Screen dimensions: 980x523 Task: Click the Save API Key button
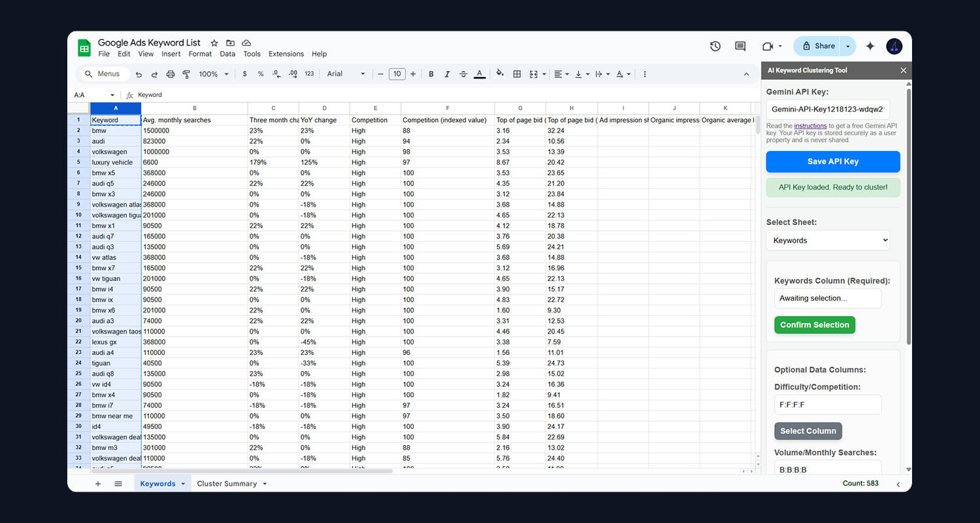coord(833,161)
